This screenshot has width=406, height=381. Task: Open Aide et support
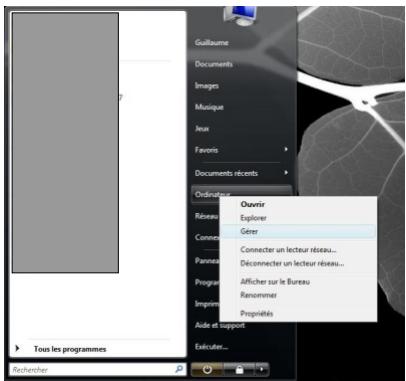[220, 325]
